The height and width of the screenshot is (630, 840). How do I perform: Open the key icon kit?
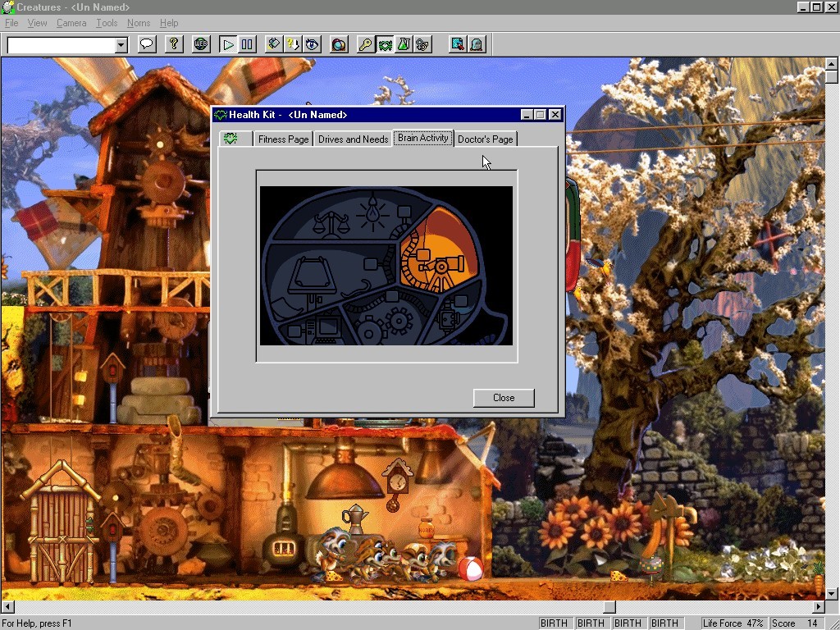pyautogui.click(x=366, y=44)
